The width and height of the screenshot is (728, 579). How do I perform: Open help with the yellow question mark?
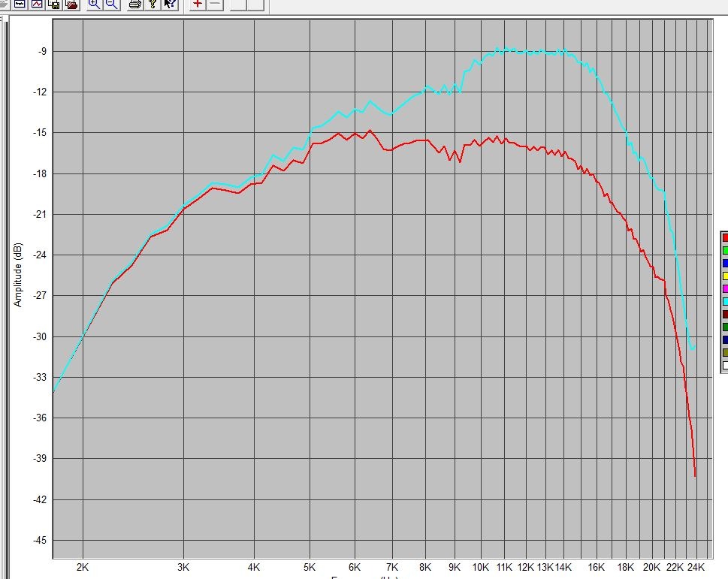[153, 4]
